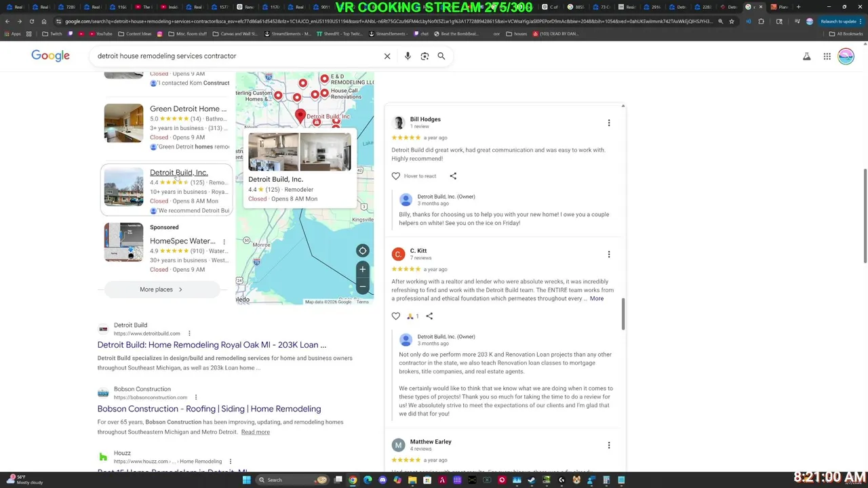Click inside the Google search field
The width and height of the screenshot is (868, 488).
[x=237, y=56]
